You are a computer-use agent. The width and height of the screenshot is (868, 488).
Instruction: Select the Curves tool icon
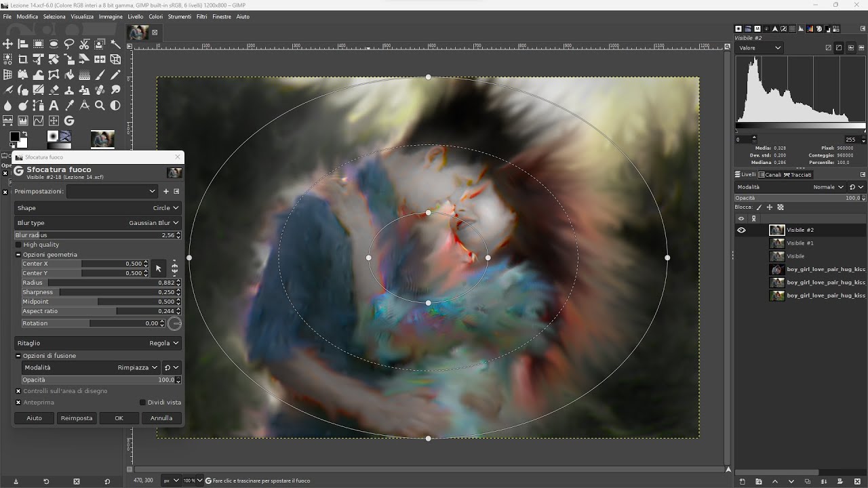(x=38, y=121)
